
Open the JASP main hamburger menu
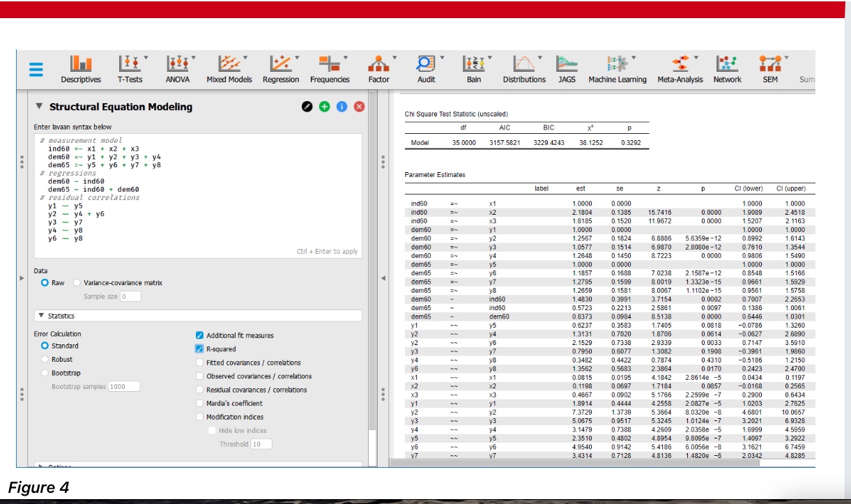[x=37, y=69]
